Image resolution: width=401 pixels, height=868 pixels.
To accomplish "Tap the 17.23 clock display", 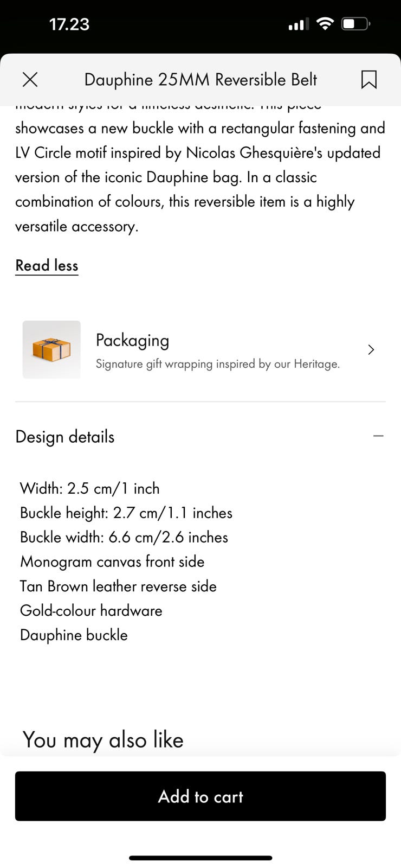I will click(69, 24).
